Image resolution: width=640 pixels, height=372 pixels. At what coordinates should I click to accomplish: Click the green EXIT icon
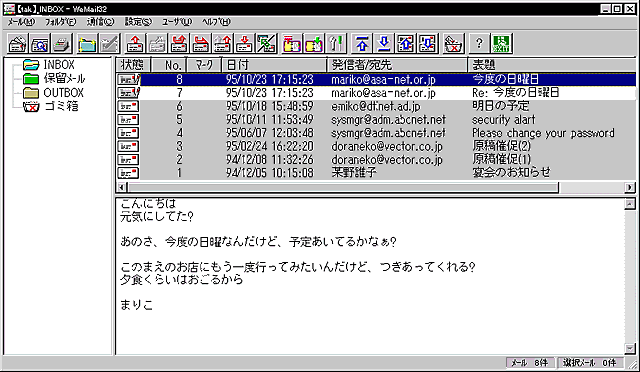click(x=501, y=44)
